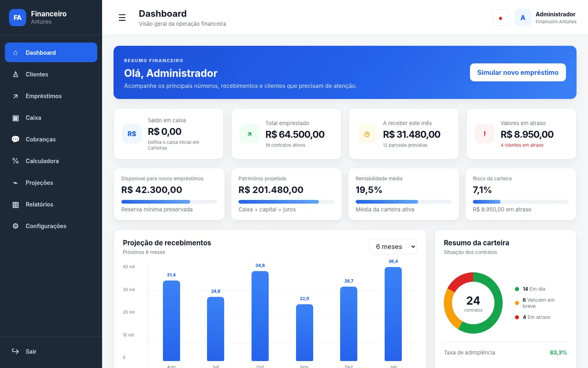
Task: Click the green Em dia legend dot
Action: point(517,289)
